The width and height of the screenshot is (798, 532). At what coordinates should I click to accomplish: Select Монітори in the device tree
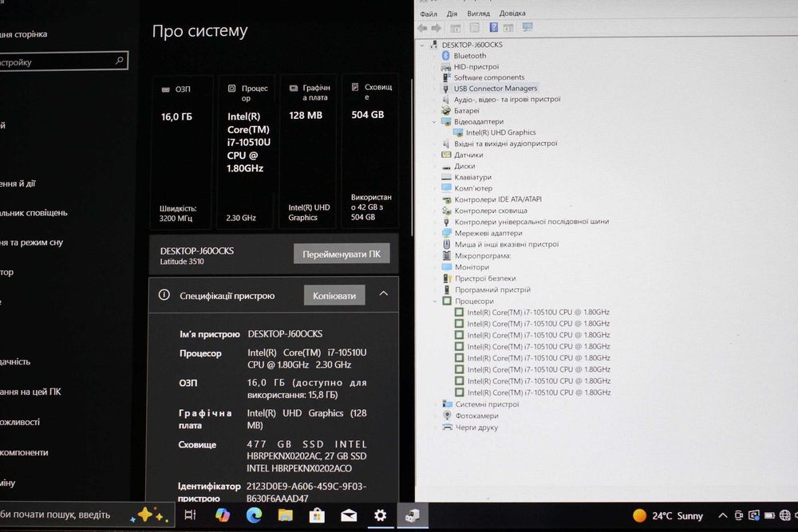pos(472,267)
